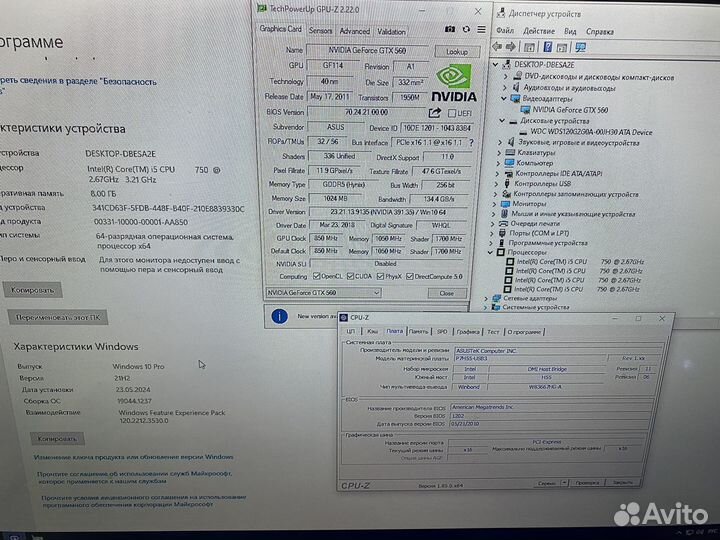Expand Контроллеры USB node
The width and height of the screenshot is (720, 540).
coord(496,184)
